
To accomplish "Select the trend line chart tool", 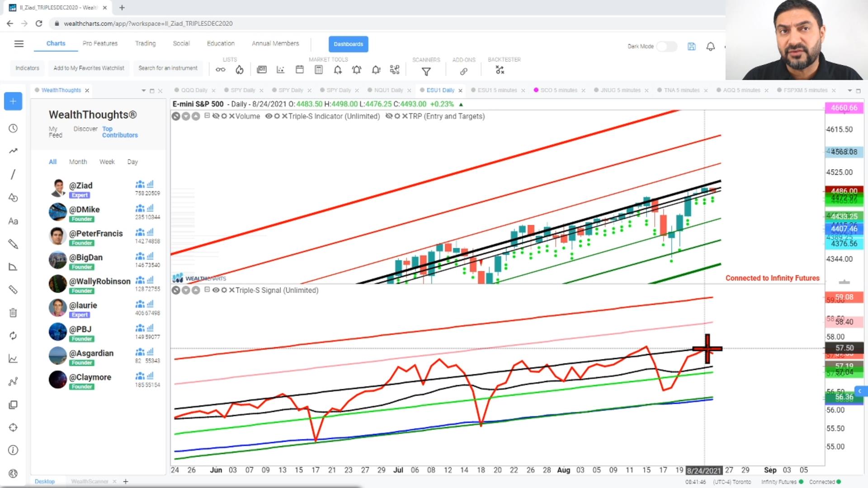I will pyautogui.click(x=13, y=151).
